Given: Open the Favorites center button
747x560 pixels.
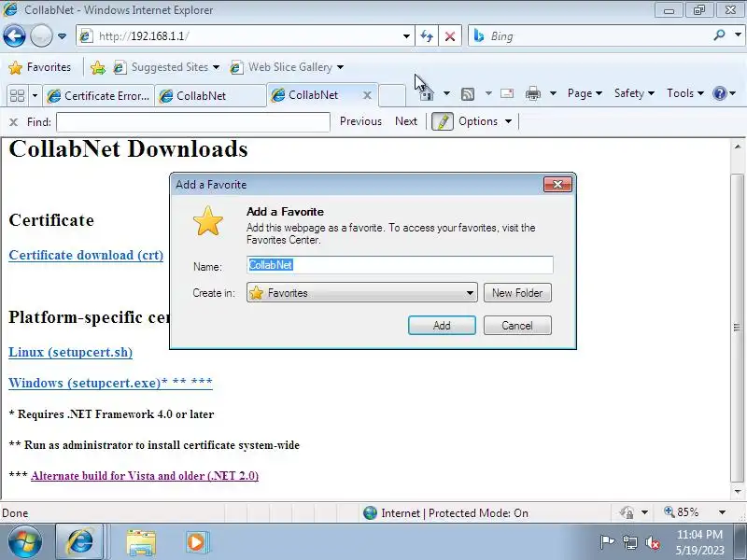Looking at the screenshot, I should coord(40,67).
